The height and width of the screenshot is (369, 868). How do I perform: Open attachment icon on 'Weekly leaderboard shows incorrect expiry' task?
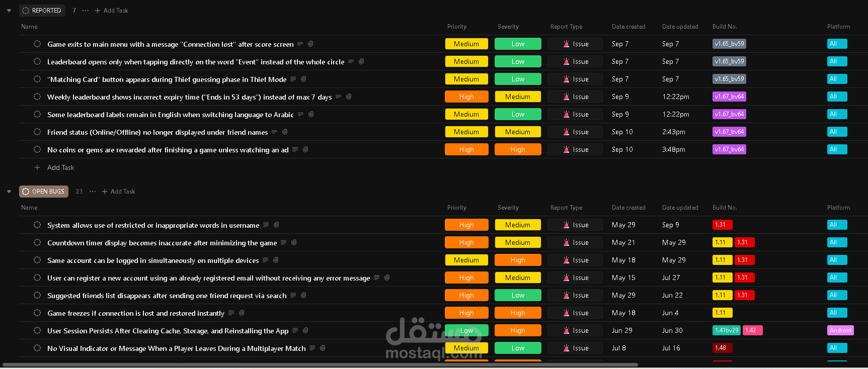pyautogui.click(x=349, y=97)
